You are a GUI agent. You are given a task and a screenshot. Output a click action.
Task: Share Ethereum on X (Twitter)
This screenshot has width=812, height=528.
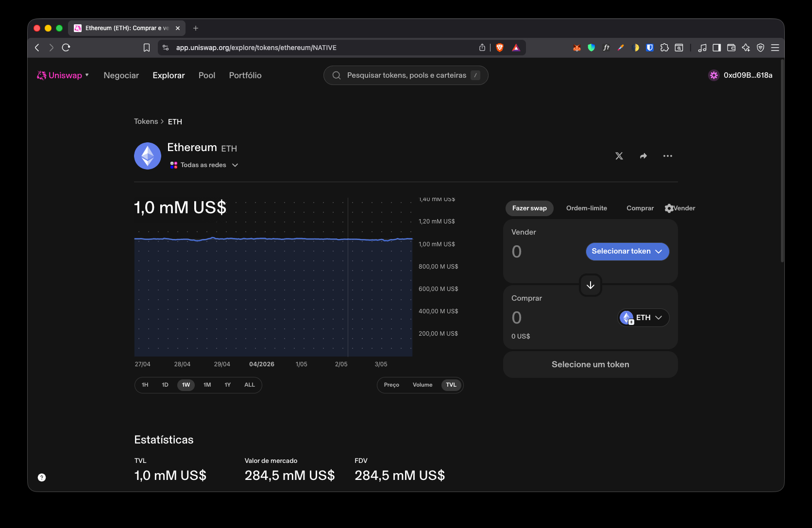pyautogui.click(x=619, y=156)
